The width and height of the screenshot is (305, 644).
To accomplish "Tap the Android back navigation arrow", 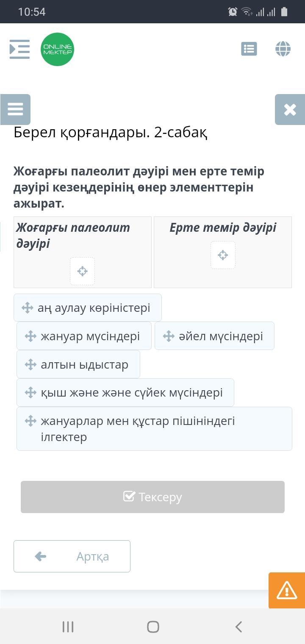I will click(238, 627).
